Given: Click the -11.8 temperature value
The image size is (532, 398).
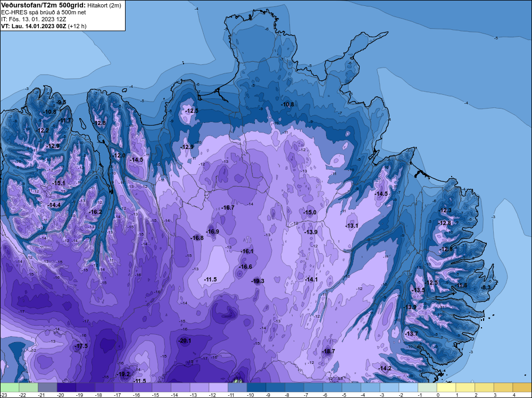Looking at the screenshot, I should [x=461, y=285].
